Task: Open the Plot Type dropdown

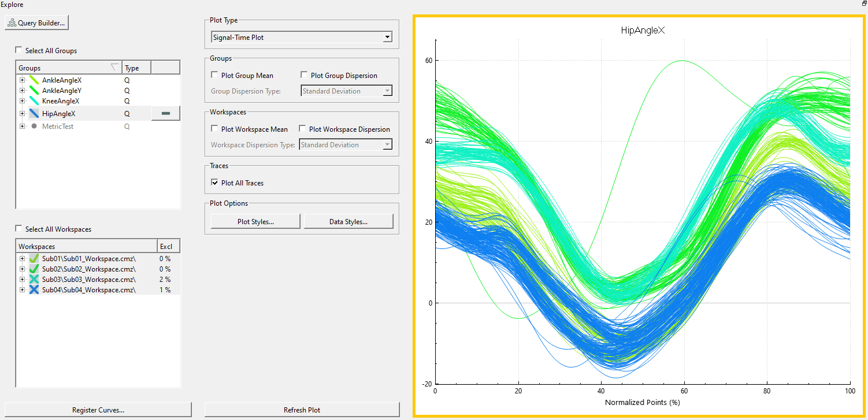Action: 302,37
